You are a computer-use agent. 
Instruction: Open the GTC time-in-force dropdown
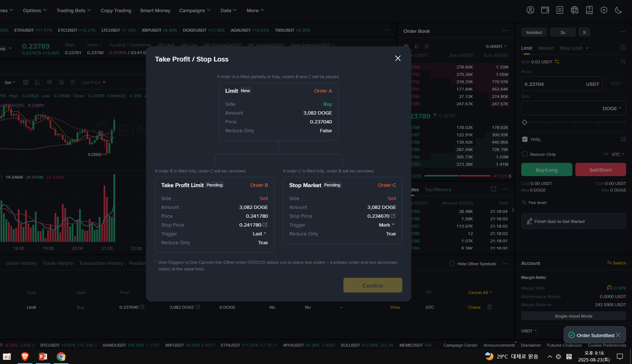(618, 154)
